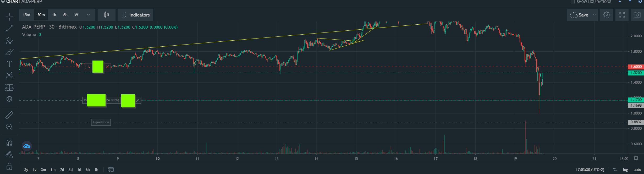
Task: Click the zoom in magnifier tool
Action: (x=9, y=127)
